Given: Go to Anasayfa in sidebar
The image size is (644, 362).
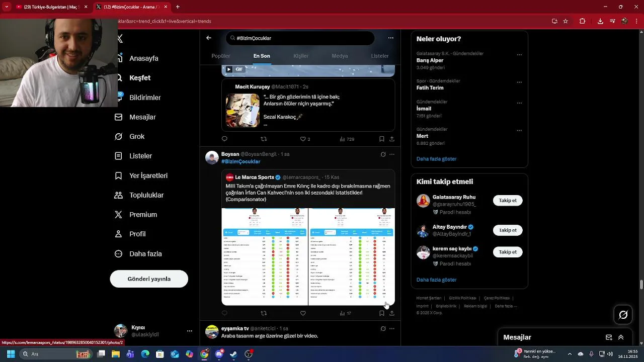Looking at the screenshot, I should tap(143, 58).
